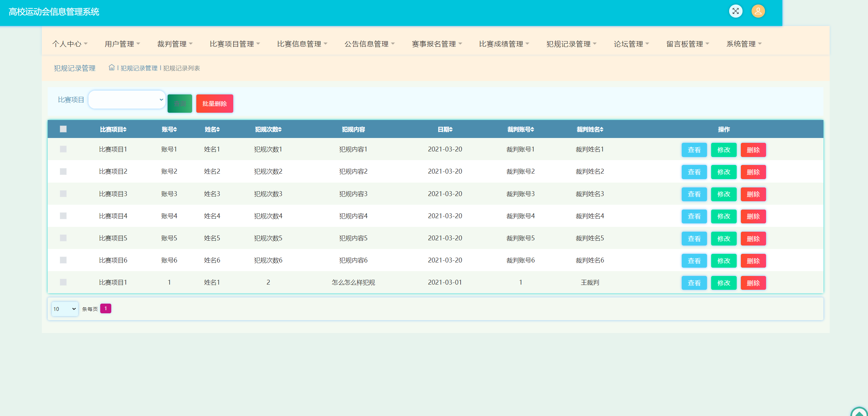
Task: Open the 比赛项目 filter dropdown
Action: pyautogui.click(x=127, y=100)
